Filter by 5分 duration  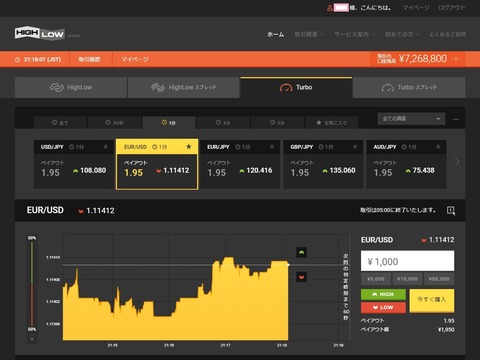tap(277, 123)
